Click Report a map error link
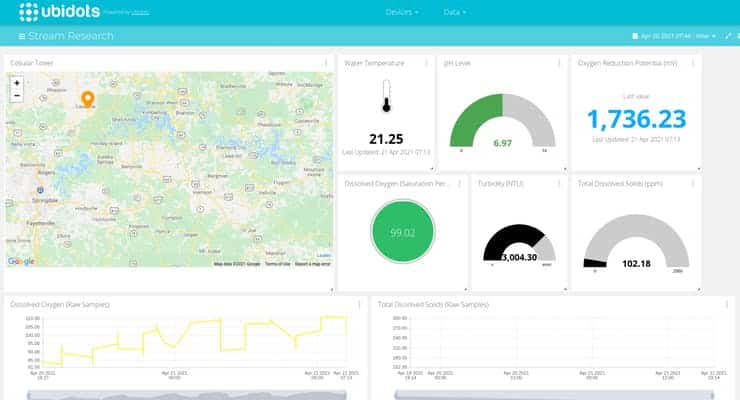Viewport: 740px width, 400px height. pos(313,264)
